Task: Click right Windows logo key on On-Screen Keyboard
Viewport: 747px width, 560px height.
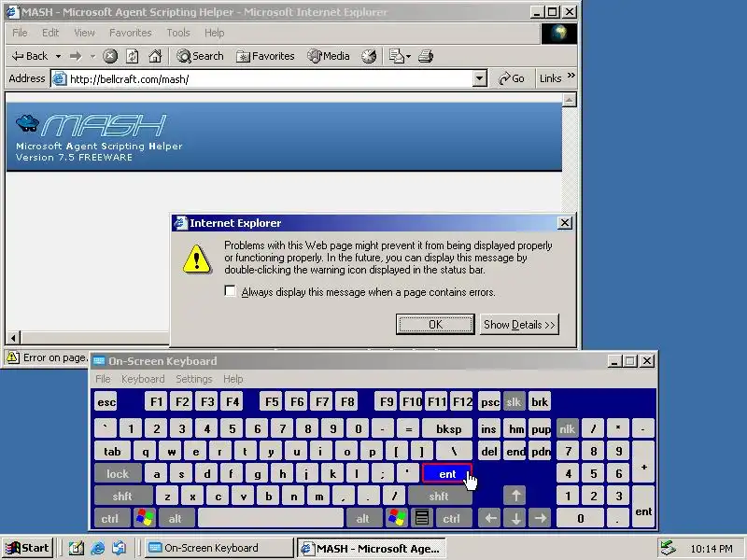Action: click(x=397, y=518)
